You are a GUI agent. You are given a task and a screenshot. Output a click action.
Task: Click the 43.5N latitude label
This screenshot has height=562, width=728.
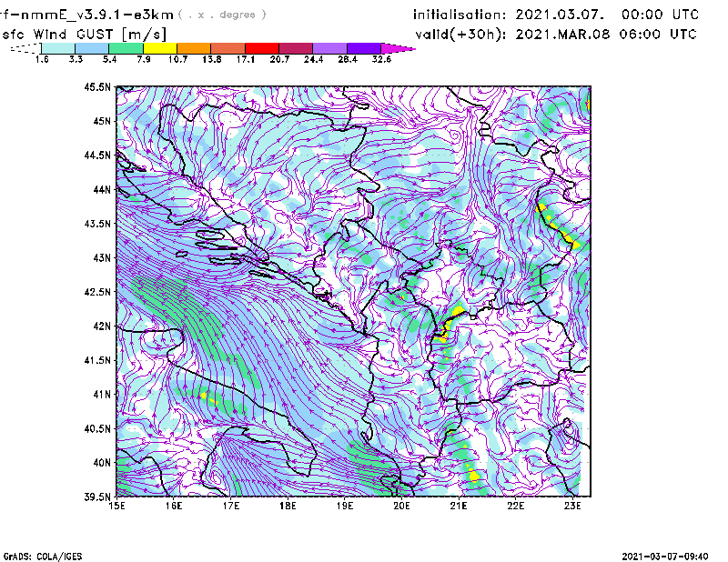pos(97,224)
